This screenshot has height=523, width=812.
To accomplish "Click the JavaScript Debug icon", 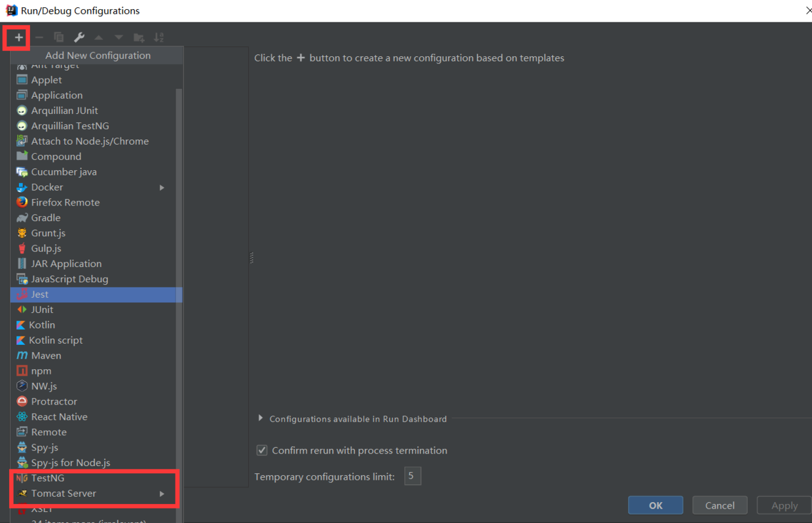I will pos(22,279).
